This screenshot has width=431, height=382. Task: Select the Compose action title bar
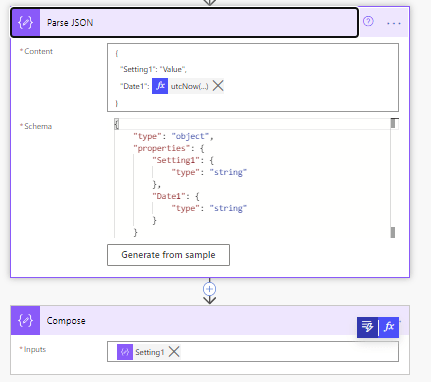click(210, 320)
